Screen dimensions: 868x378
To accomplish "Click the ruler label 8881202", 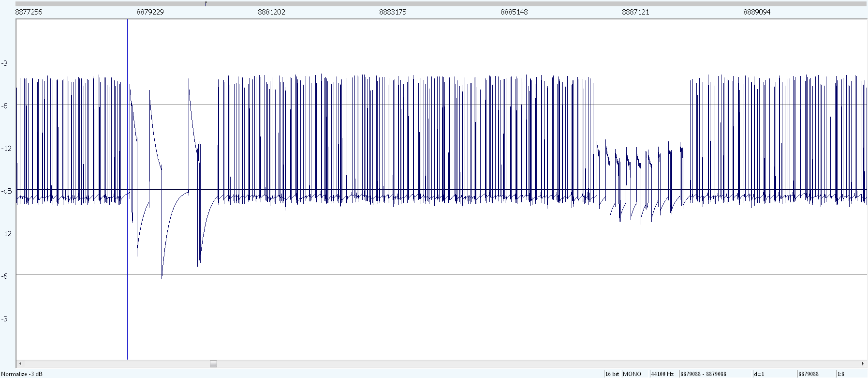I will click(x=271, y=12).
